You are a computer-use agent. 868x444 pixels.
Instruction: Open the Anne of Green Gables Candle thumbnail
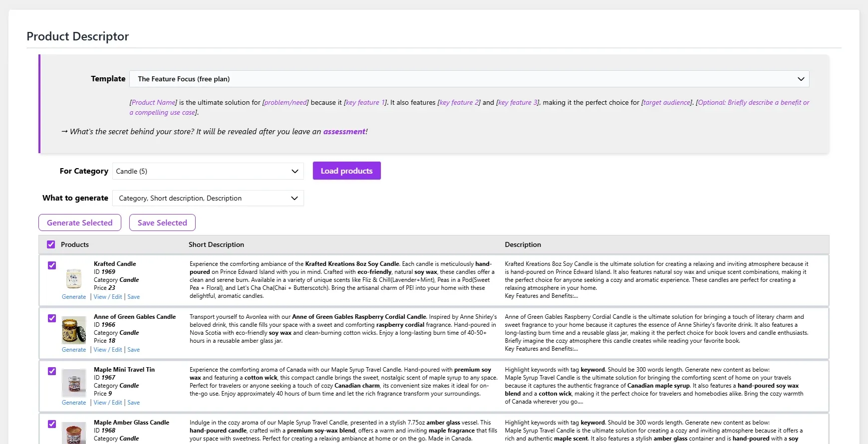click(74, 331)
